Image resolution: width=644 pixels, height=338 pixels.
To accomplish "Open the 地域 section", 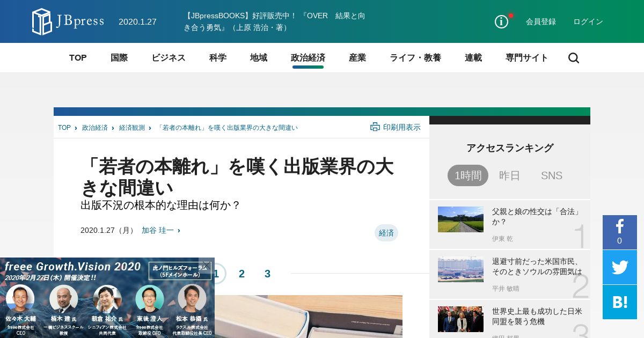I will click(259, 58).
